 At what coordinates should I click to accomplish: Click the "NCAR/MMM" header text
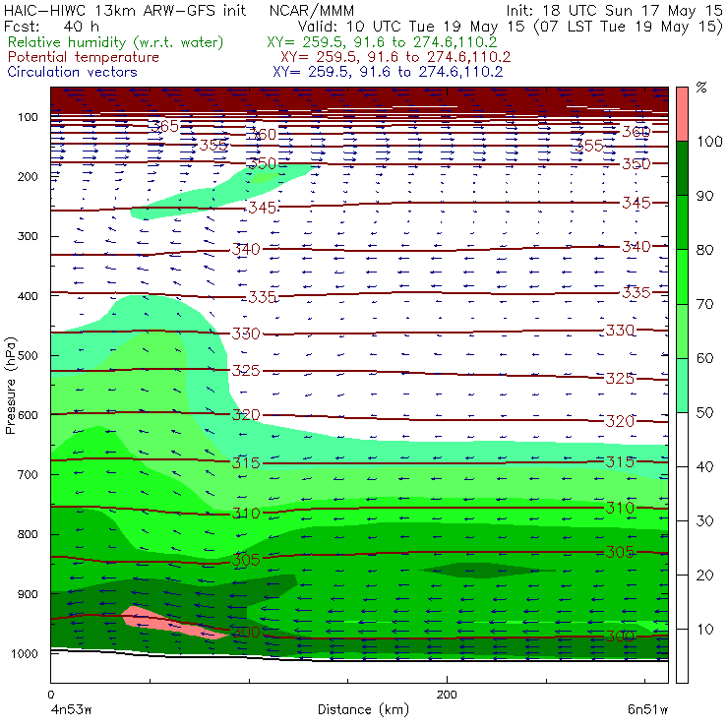312,11
